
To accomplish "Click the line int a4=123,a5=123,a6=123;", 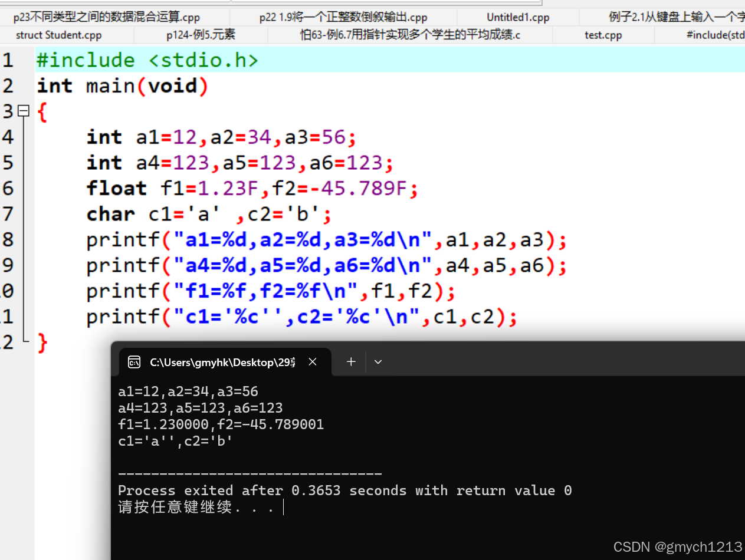I will click(240, 163).
